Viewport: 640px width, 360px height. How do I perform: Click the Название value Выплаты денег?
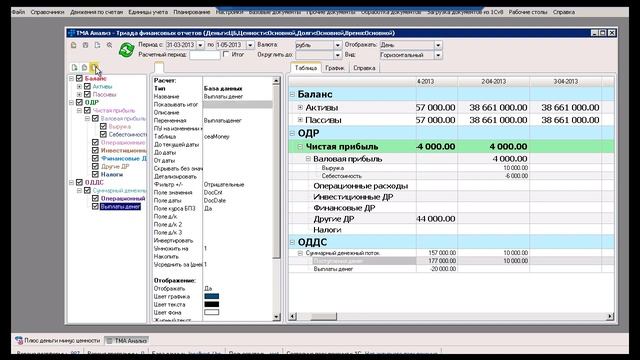(x=223, y=97)
